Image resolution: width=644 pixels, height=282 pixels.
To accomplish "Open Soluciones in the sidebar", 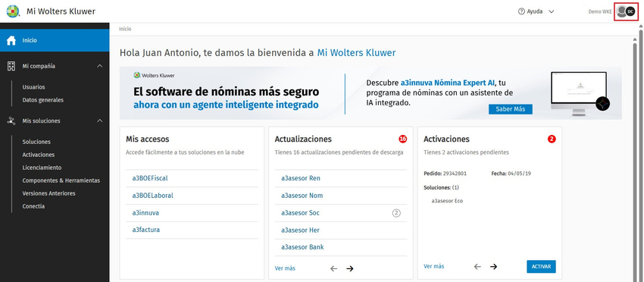I will click(36, 142).
